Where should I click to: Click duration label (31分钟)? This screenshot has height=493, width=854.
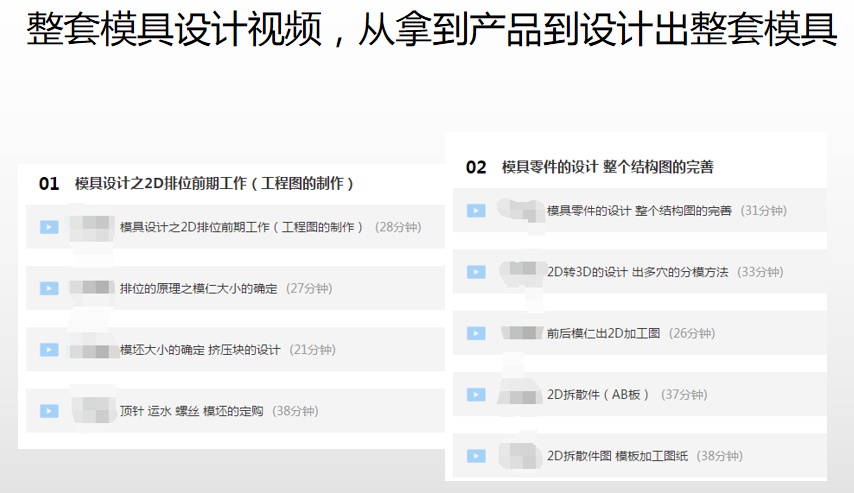(x=764, y=211)
